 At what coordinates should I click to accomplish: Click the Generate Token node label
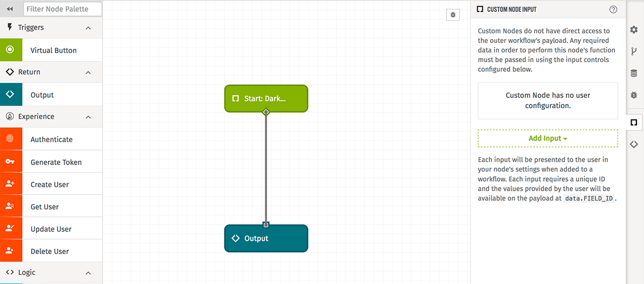tap(56, 162)
